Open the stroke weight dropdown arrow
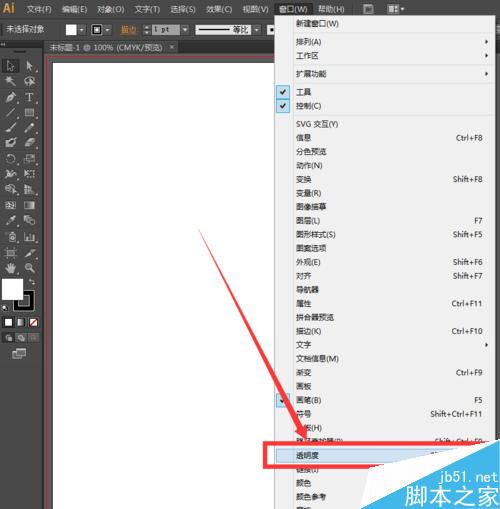500x509 pixels. point(185,30)
